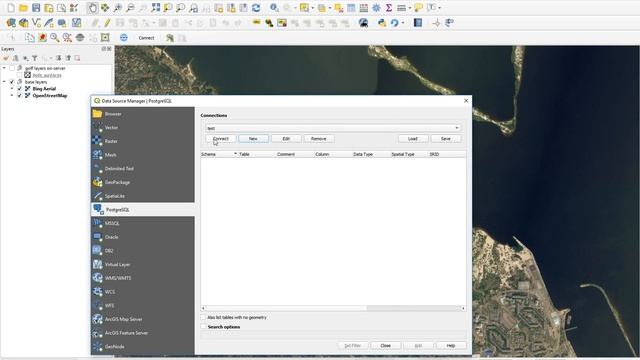
Task: Switch to the SpatiaLite tab
Action: tap(143, 196)
